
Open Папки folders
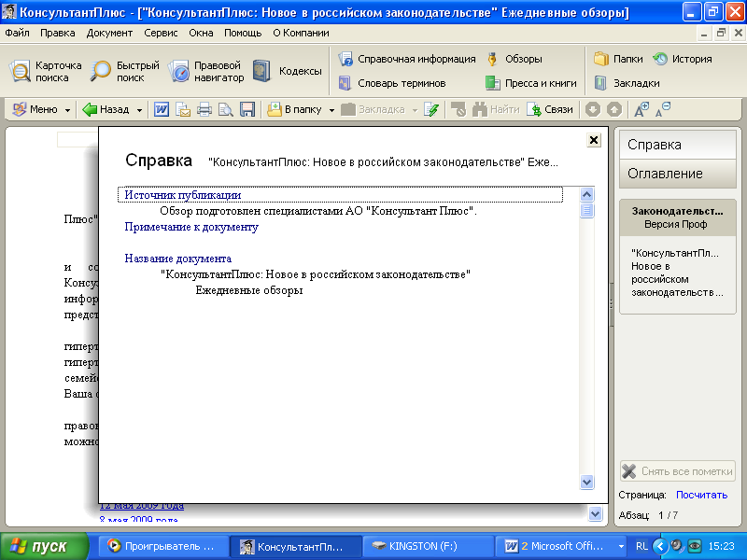[618, 59]
